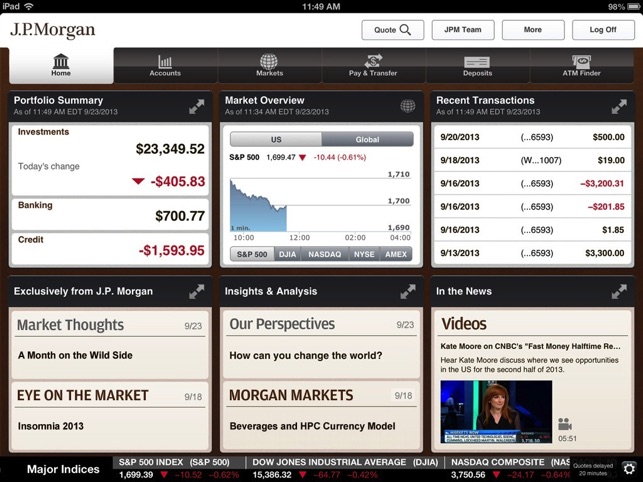The width and height of the screenshot is (643, 482).
Task: Click the Market Overview globe icon
Action: [408, 106]
